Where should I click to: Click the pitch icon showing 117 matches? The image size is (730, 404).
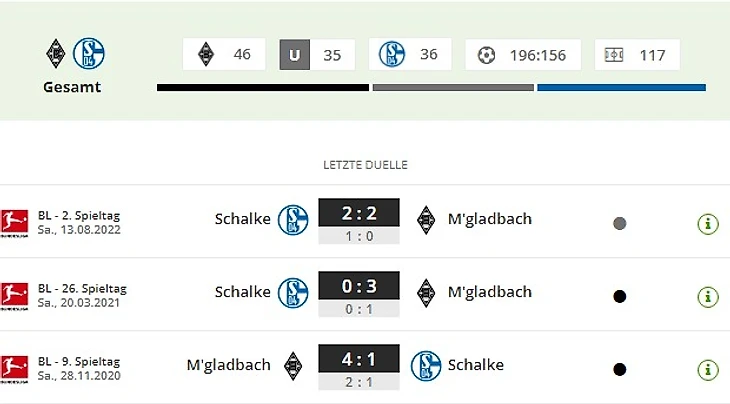pyautogui.click(x=614, y=55)
